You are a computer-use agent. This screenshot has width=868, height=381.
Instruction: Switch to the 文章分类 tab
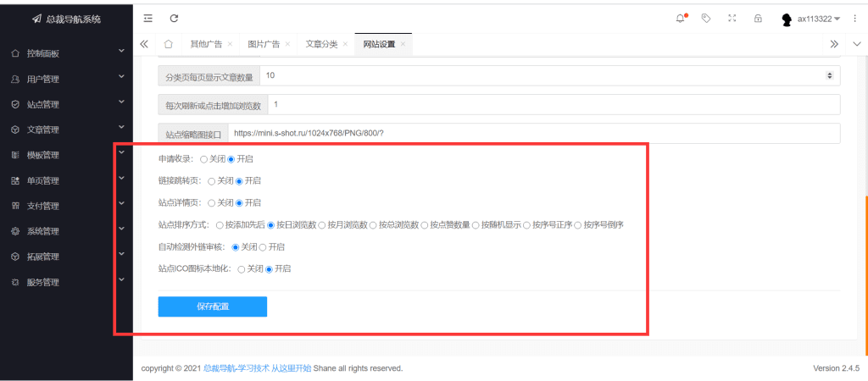(x=321, y=44)
